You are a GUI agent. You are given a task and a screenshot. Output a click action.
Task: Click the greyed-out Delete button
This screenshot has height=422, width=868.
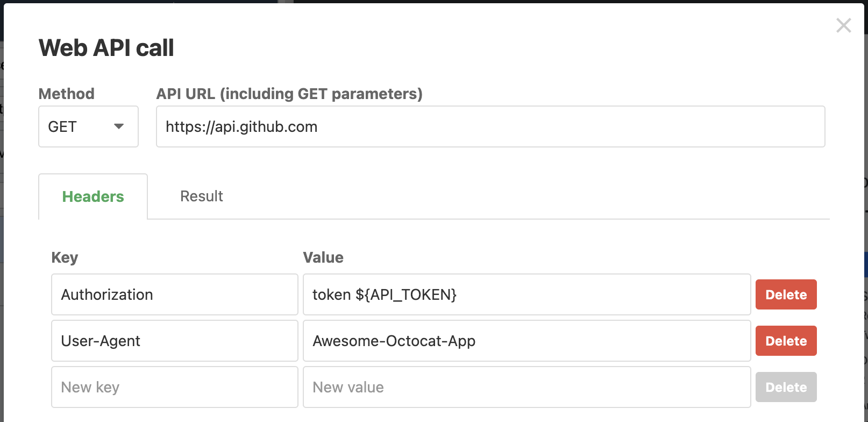[x=786, y=387]
